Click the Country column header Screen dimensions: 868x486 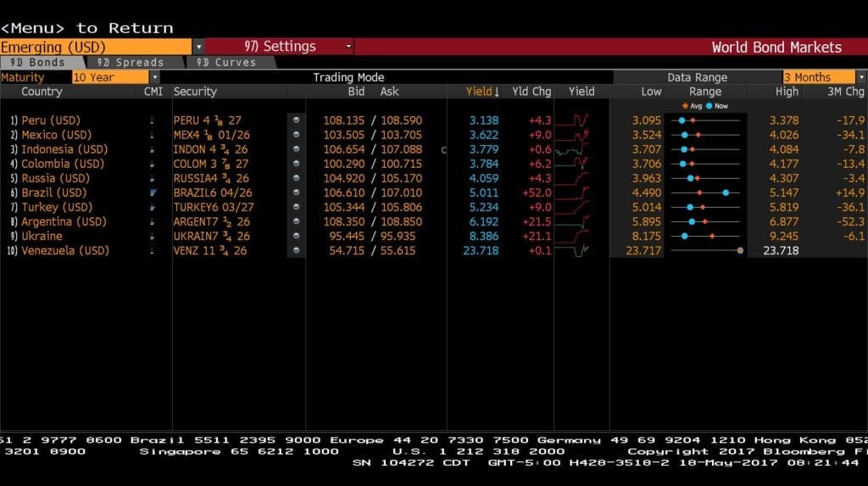click(x=42, y=92)
